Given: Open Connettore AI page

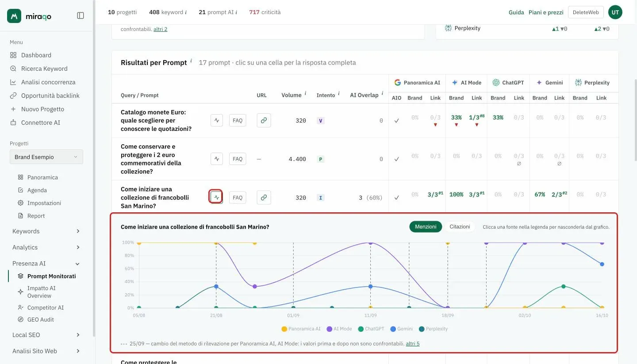Looking at the screenshot, I should (x=41, y=123).
